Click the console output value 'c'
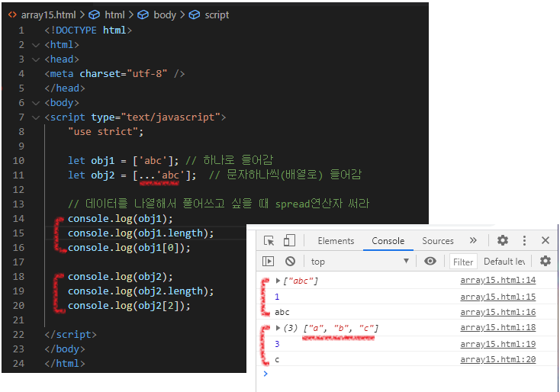 277,360
